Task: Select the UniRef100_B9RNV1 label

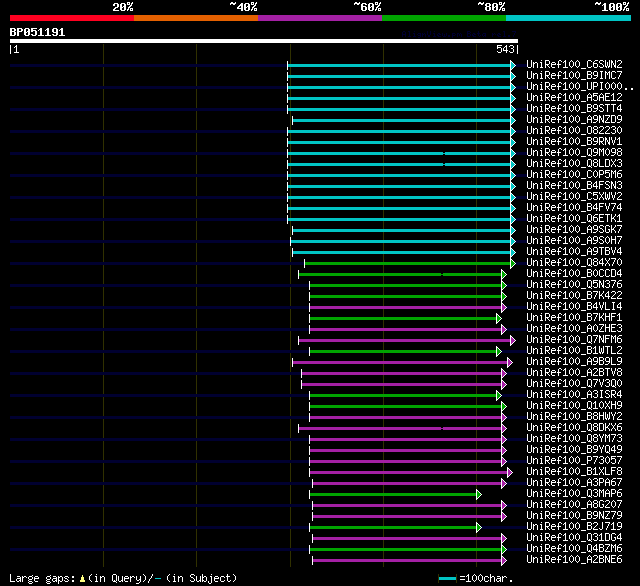Action: coord(574,142)
